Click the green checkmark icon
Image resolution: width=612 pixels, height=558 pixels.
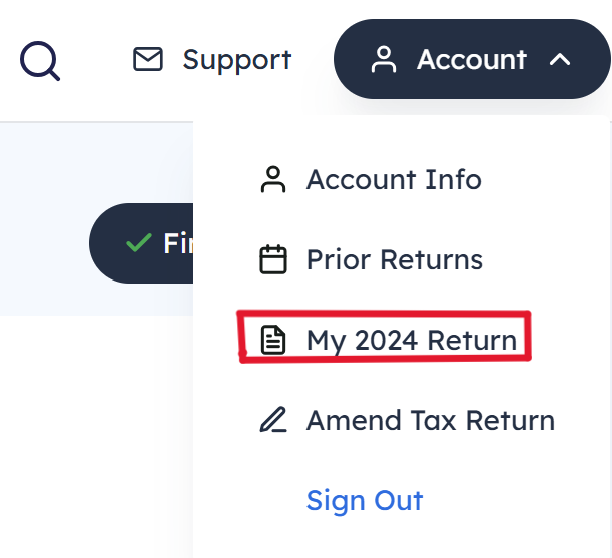click(139, 242)
